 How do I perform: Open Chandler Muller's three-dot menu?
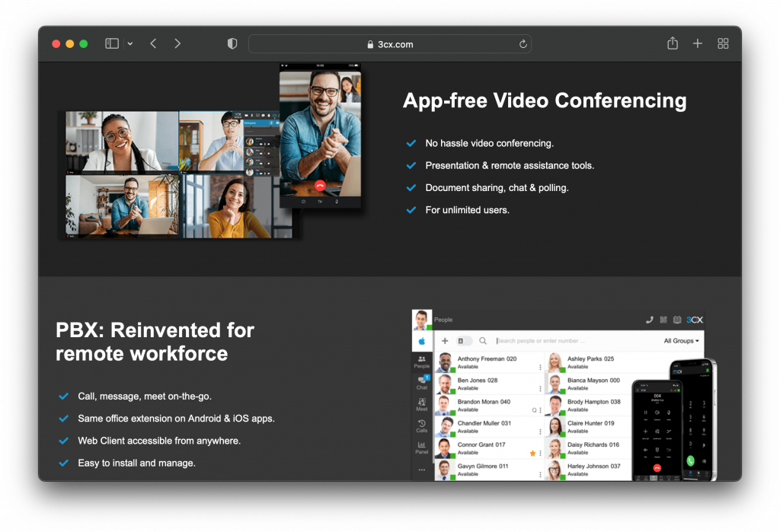(540, 432)
